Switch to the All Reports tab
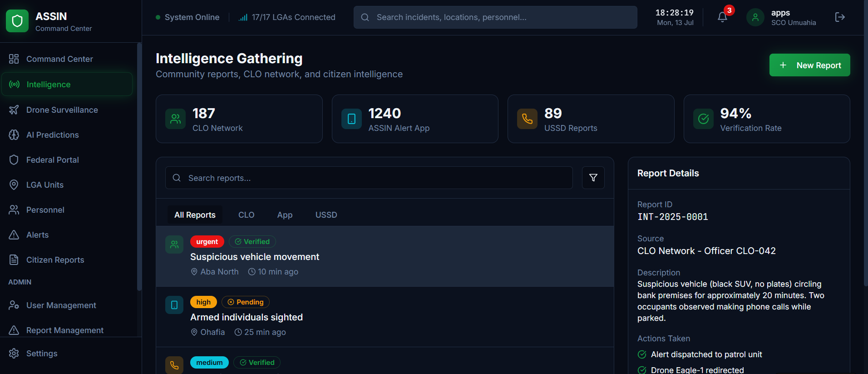This screenshot has width=868, height=374. point(195,215)
